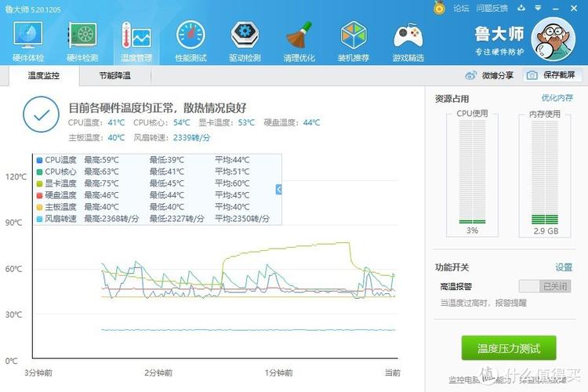The height and width of the screenshot is (392, 588).
Task: Select the 温度监控 tab
Action: click(x=43, y=76)
